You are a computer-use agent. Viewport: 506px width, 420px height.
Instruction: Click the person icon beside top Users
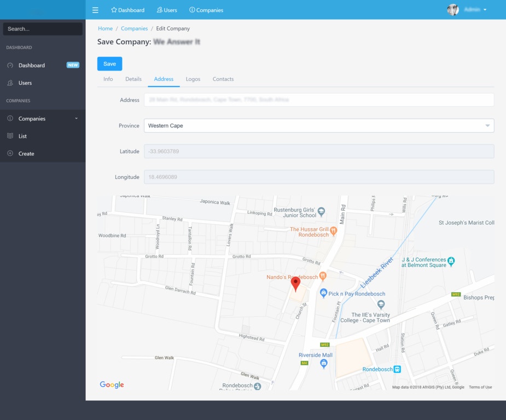[x=159, y=10]
